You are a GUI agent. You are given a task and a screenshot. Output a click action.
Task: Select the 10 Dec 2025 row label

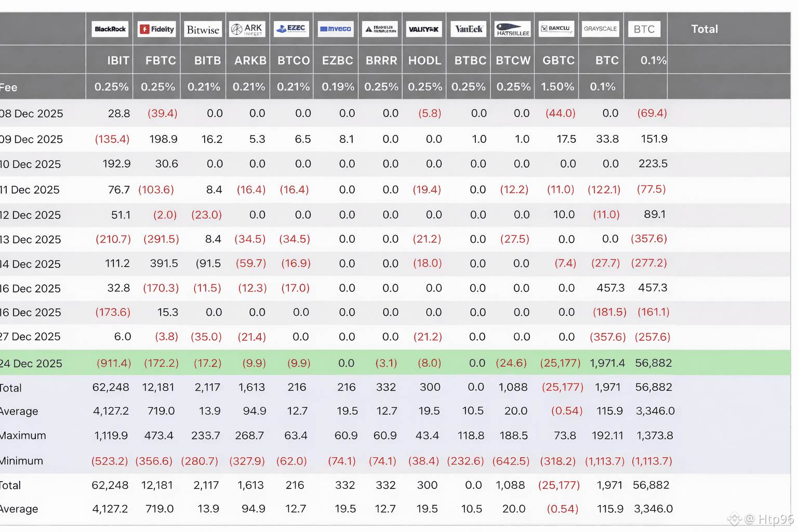(30, 164)
